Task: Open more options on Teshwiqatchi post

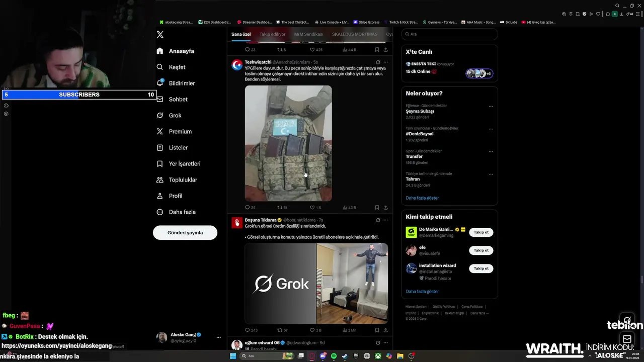Action: [x=386, y=62]
